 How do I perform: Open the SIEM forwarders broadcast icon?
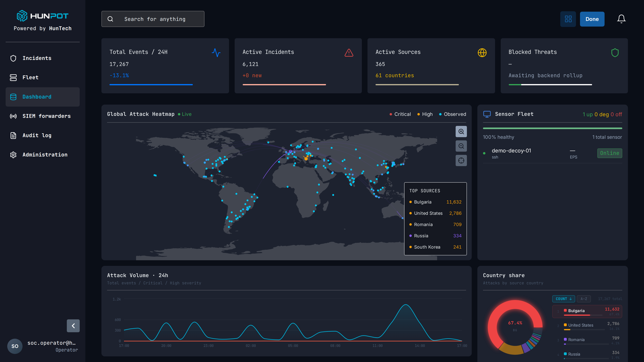[13, 116]
